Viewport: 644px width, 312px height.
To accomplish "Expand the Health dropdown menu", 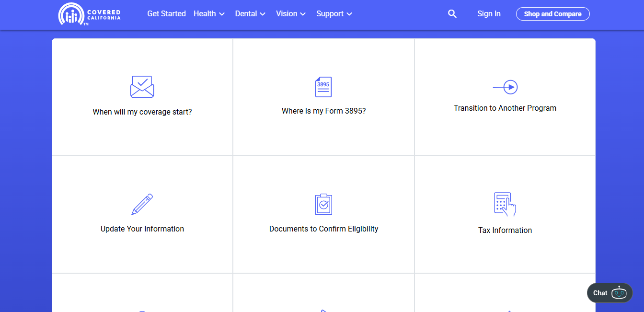I will [209, 14].
